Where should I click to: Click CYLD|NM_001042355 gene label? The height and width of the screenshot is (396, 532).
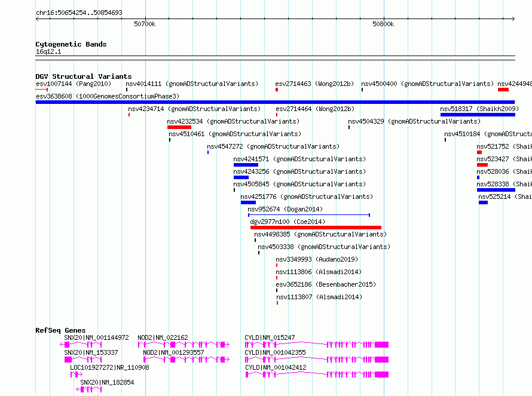coord(275,352)
